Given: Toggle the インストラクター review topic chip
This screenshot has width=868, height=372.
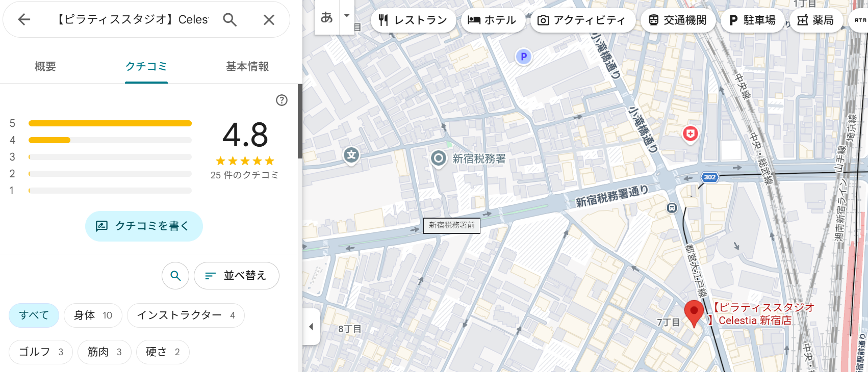Looking at the screenshot, I should [x=186, y=315].
